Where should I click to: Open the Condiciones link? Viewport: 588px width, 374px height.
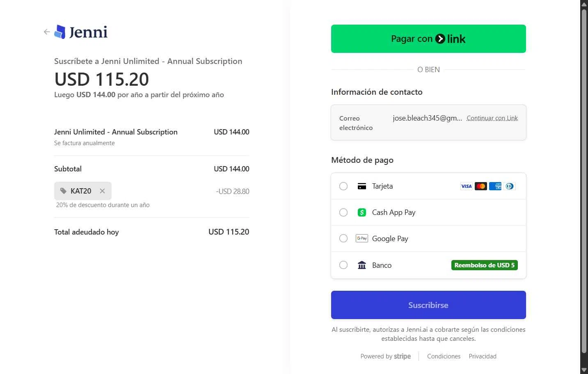(444, 356)
